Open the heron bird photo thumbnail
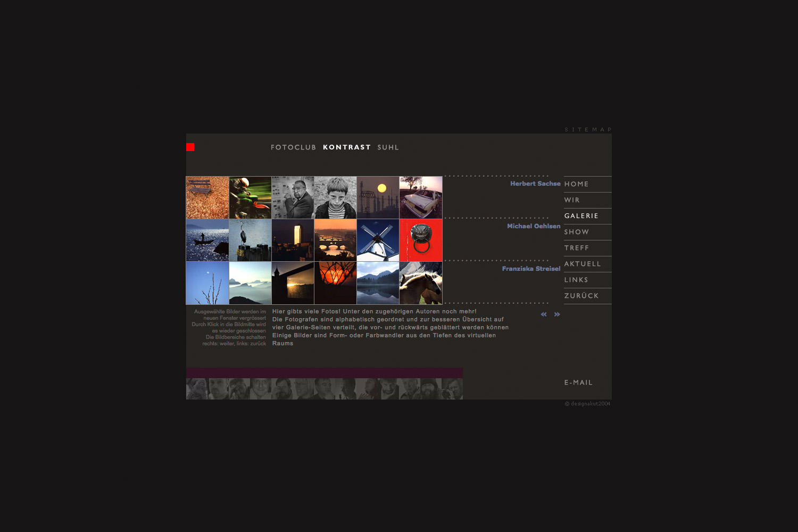 (x=250, y=240)
